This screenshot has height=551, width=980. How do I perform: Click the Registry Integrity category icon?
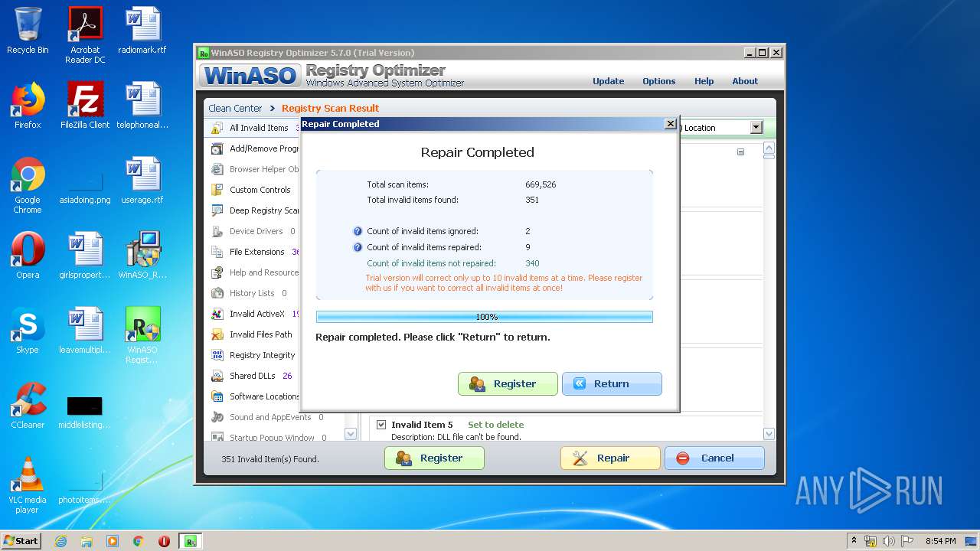pos(217,355)
